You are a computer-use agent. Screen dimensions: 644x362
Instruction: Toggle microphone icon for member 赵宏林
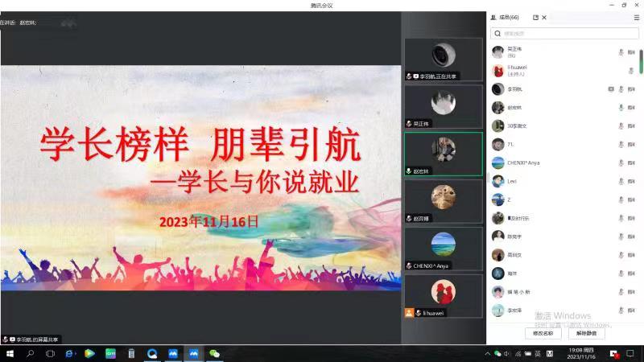click(621, 107)
